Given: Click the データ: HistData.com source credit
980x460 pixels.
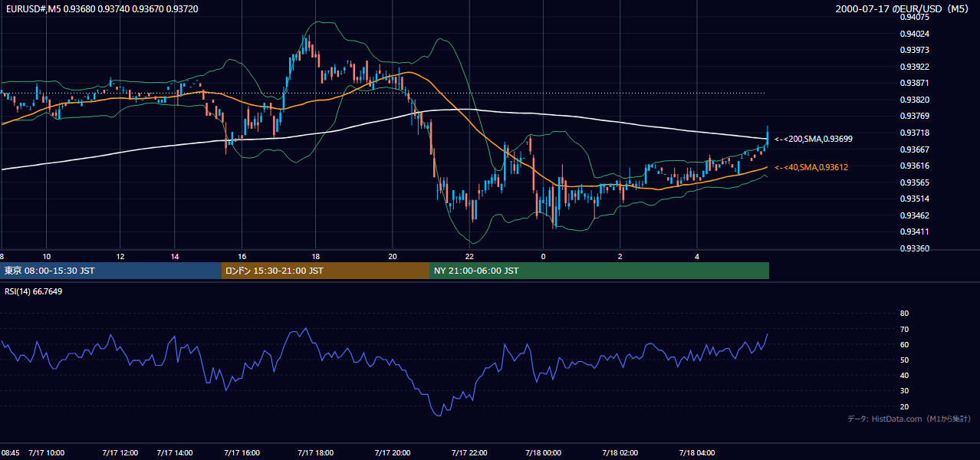Looking at the screenshot, I should coord(909,419).
